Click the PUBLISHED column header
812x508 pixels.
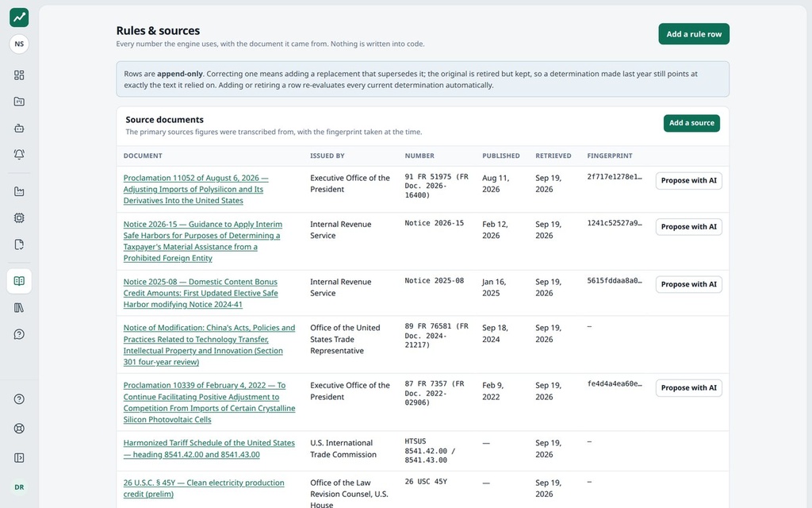point(501,156)
